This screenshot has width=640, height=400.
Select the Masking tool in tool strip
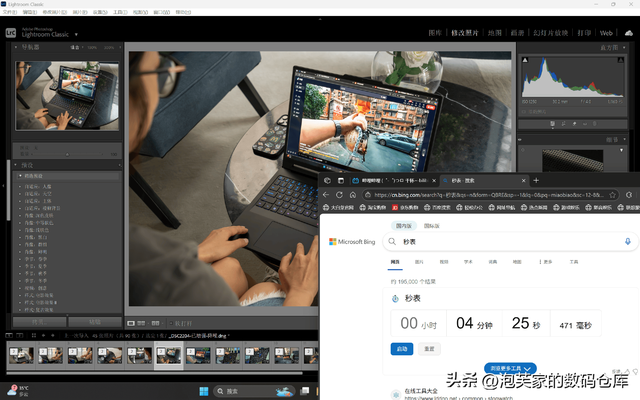point(594,124)
